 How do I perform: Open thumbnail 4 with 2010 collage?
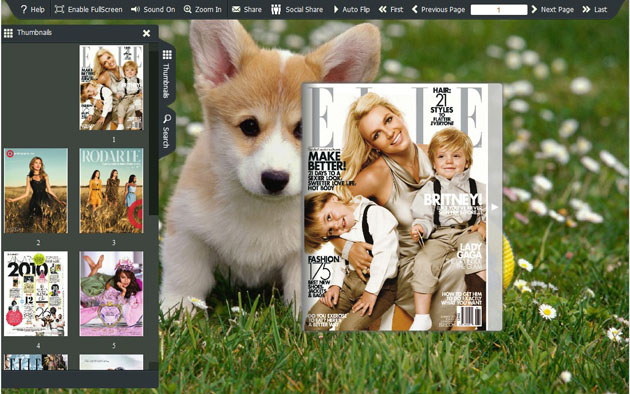[x=36, y=294]
